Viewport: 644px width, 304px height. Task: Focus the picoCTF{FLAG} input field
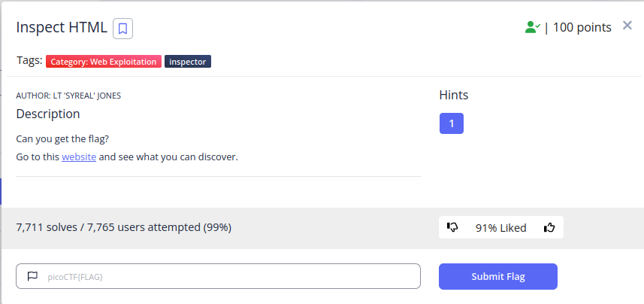coord(218,276)
